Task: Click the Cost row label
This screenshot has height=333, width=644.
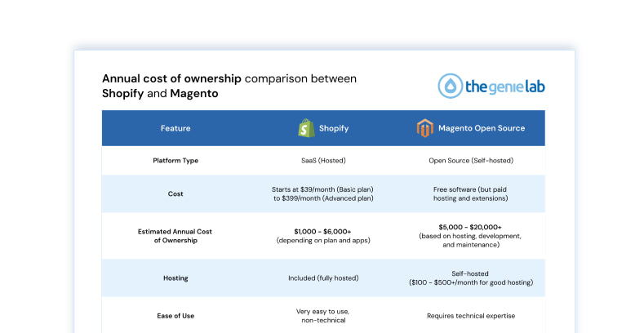Action: coord(175,193)
